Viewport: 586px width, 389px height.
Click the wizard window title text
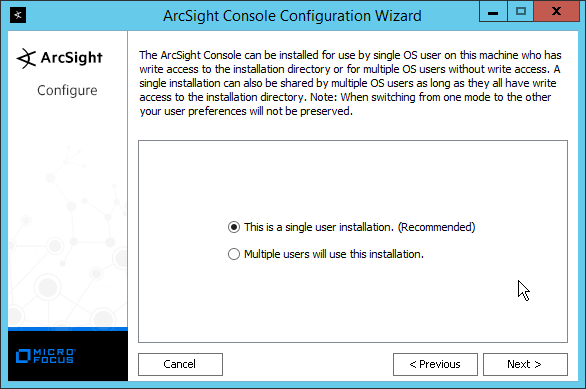click(292, 16)
